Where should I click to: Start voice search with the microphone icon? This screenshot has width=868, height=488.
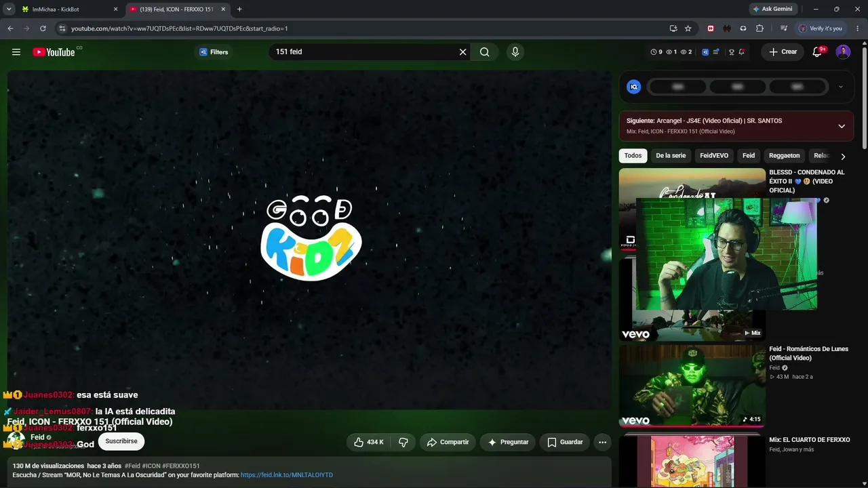515,52
